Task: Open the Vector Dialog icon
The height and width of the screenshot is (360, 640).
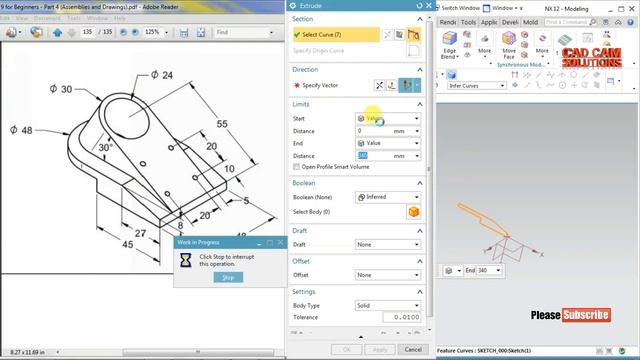Action: click(x=391, y=85)
